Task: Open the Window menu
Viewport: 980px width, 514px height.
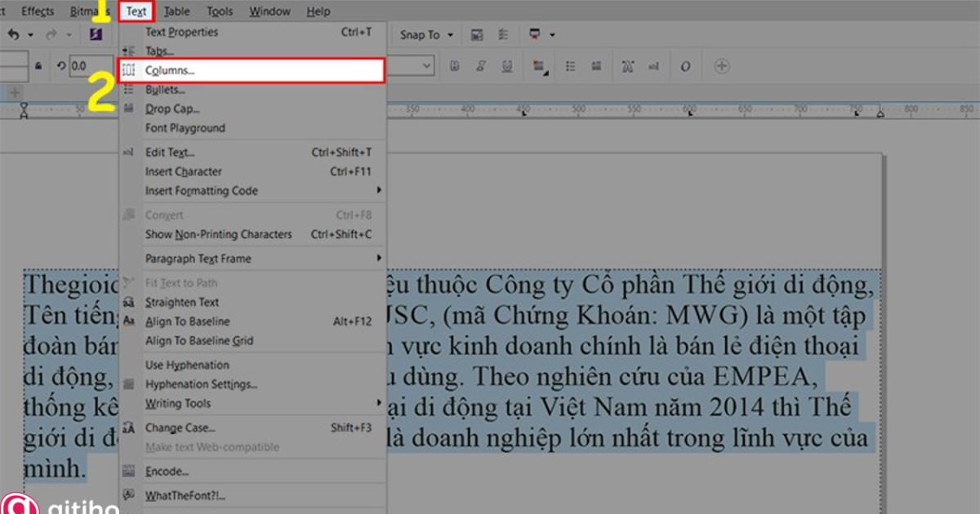Action: (269, 11)
